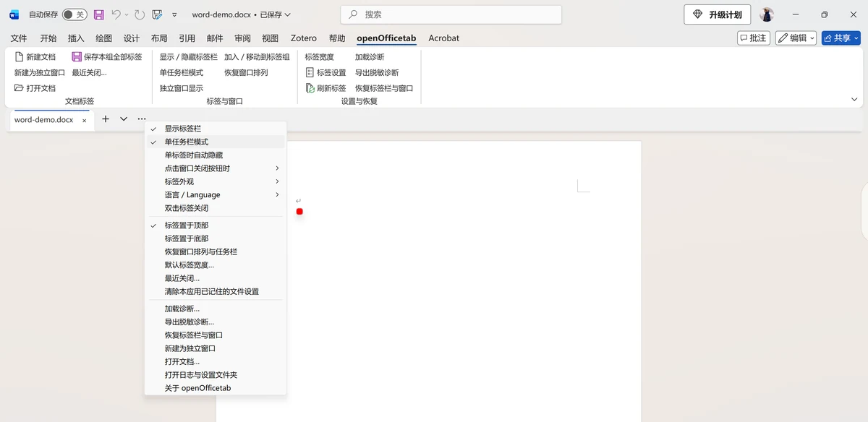
Task: Open the 编辑 mode dropdown
Action: point(796,38)
